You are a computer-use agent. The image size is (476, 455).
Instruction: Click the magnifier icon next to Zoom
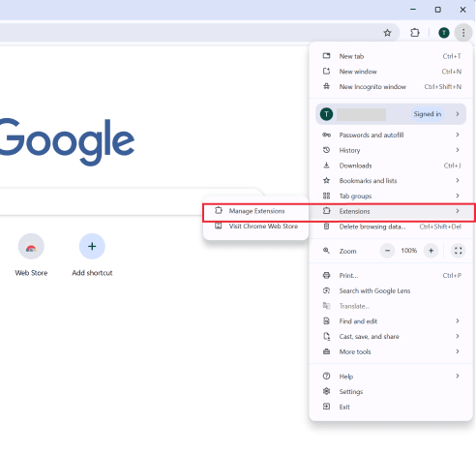(x=326, y=251)
